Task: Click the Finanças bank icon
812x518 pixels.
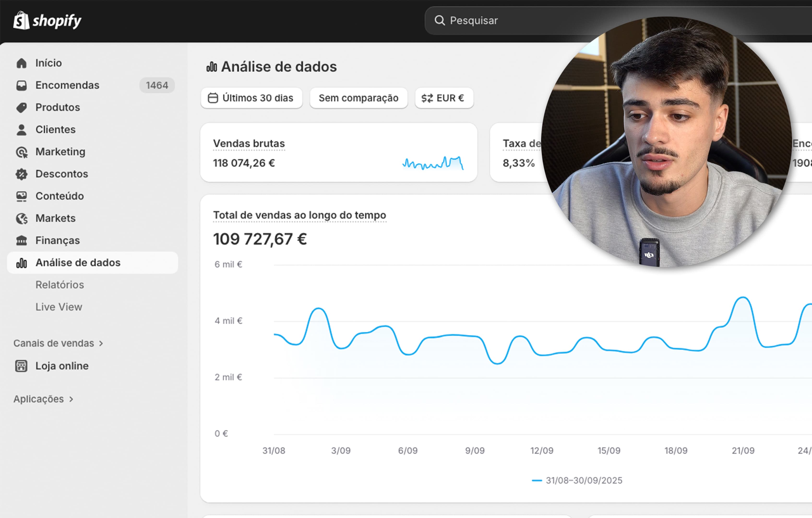Action: (x=22, y=240)
